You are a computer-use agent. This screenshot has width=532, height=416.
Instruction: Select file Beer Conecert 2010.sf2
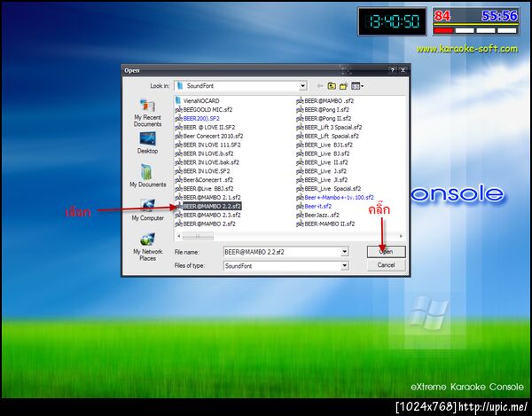click(209, 136)
